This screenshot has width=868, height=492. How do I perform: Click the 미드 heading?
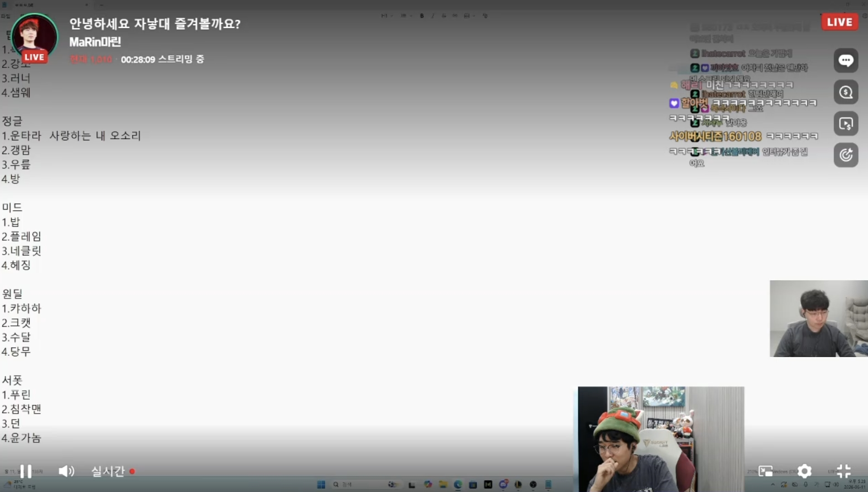click(x=12, y=207)
